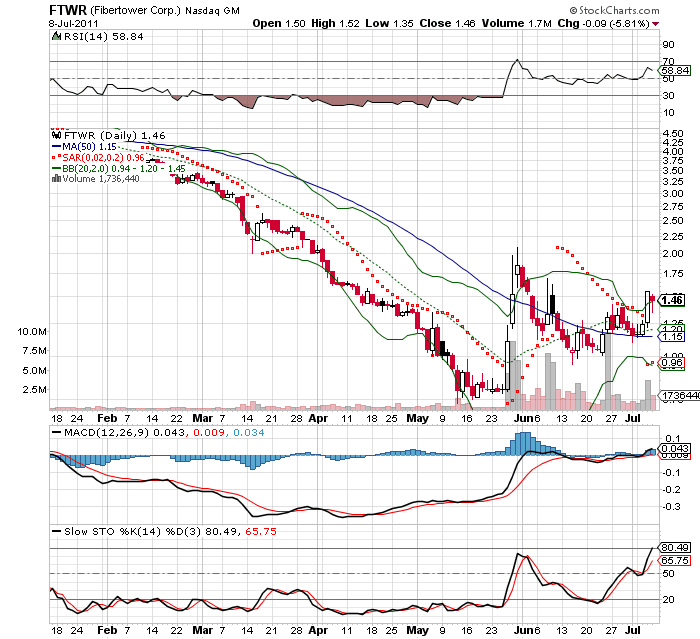Click the red down-triangle change indicator
Image resolution: width=700 pixels, height=639 pixels.
pyautogui.click(x=655, y=24)
